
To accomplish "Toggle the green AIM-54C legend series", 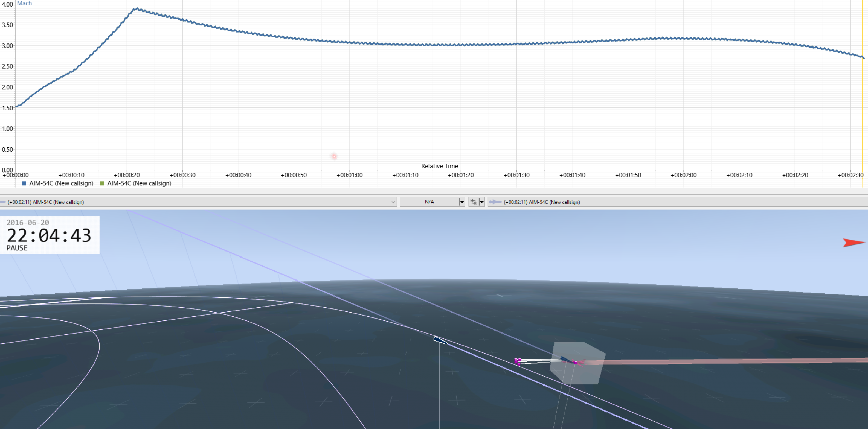I will tap(135, 183).
